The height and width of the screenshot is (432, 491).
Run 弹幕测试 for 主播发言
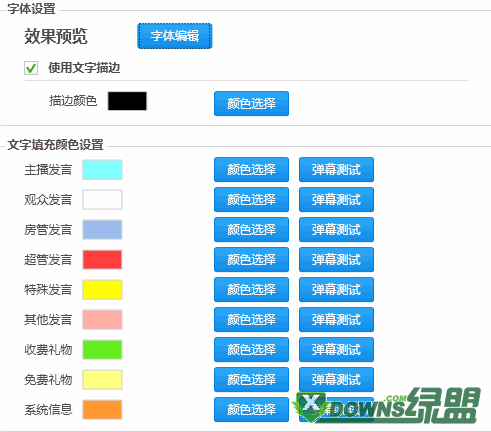click(x=336, y=170)
